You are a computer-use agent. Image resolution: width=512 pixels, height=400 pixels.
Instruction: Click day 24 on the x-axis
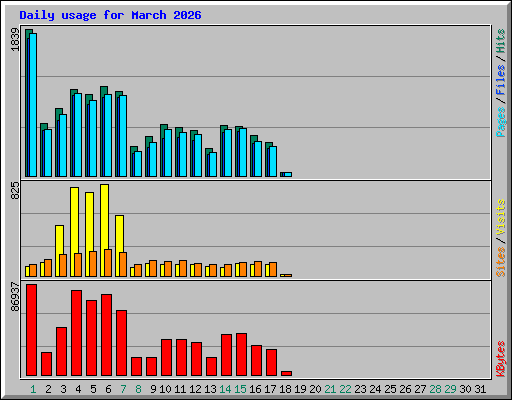(375, 389)
